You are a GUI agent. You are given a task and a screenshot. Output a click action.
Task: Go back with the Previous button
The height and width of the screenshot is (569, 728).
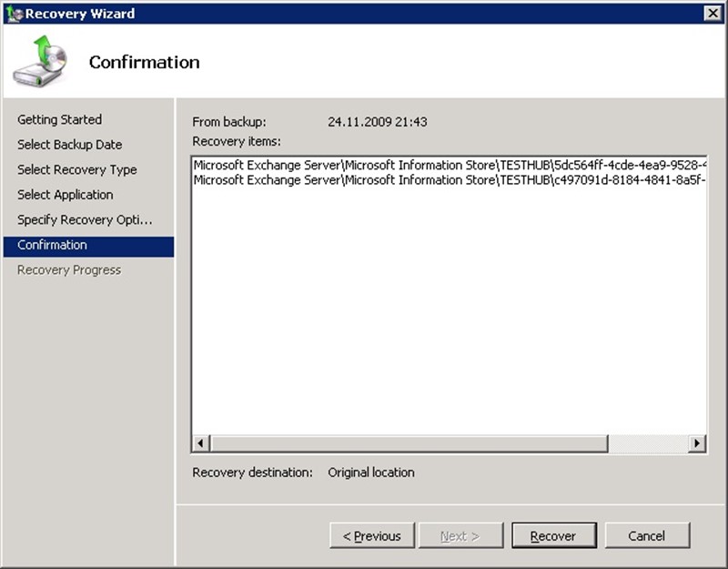[x=371, y=536]
